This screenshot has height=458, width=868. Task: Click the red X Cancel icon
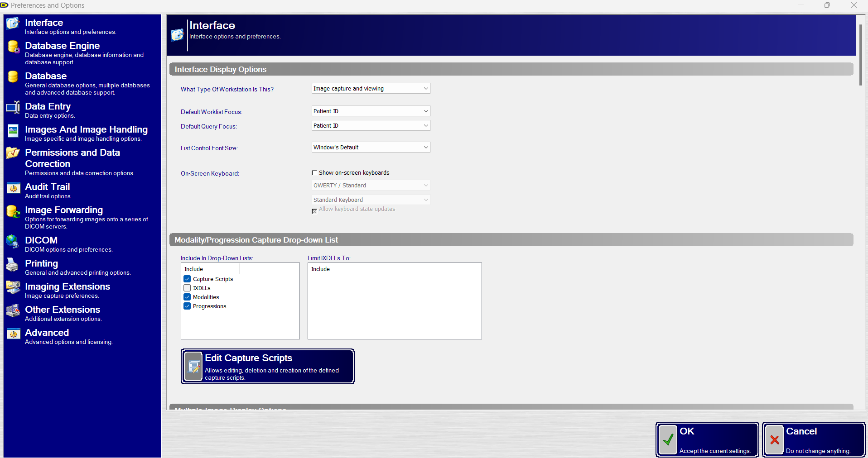(x=774, y=439)
